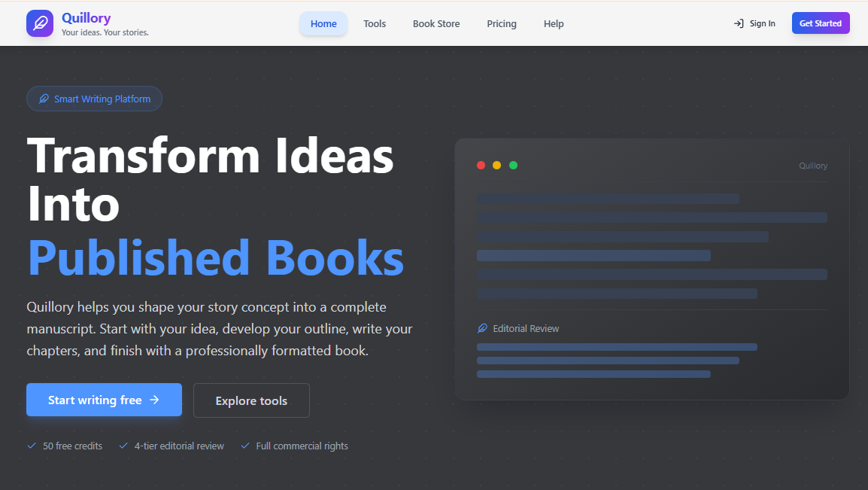Click the Smart Writing Platform badge

pos(94,98)
